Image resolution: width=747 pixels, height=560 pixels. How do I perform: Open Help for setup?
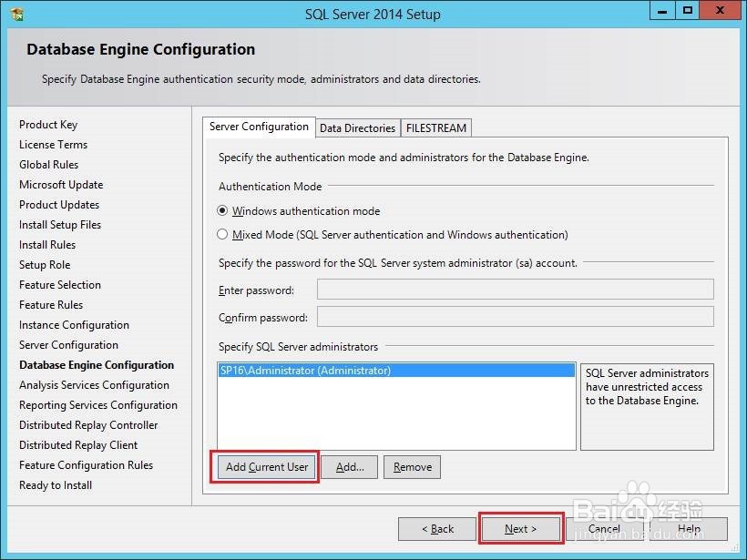(x=689, y=529)
